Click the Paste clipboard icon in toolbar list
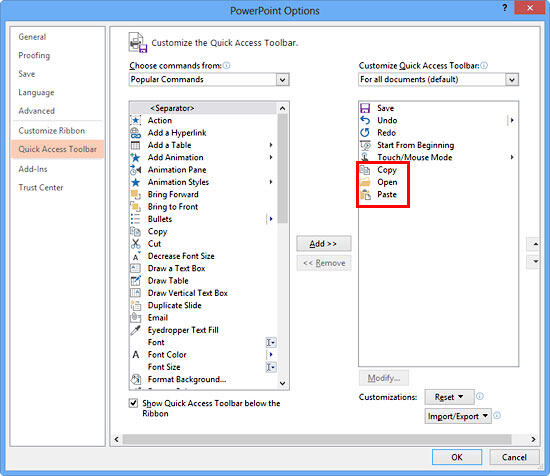 click(x=365, y=195)
